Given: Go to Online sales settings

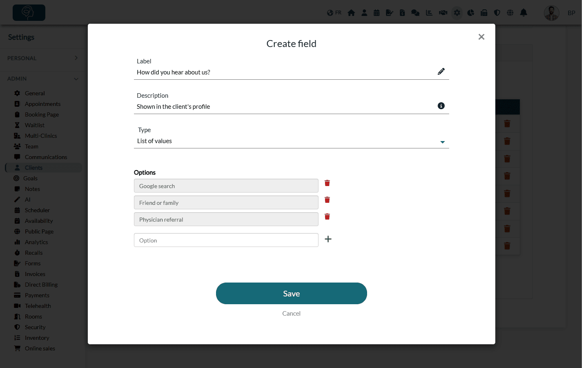Looking at the screenshot, I should pyautogui.click(x=40, y=348).
